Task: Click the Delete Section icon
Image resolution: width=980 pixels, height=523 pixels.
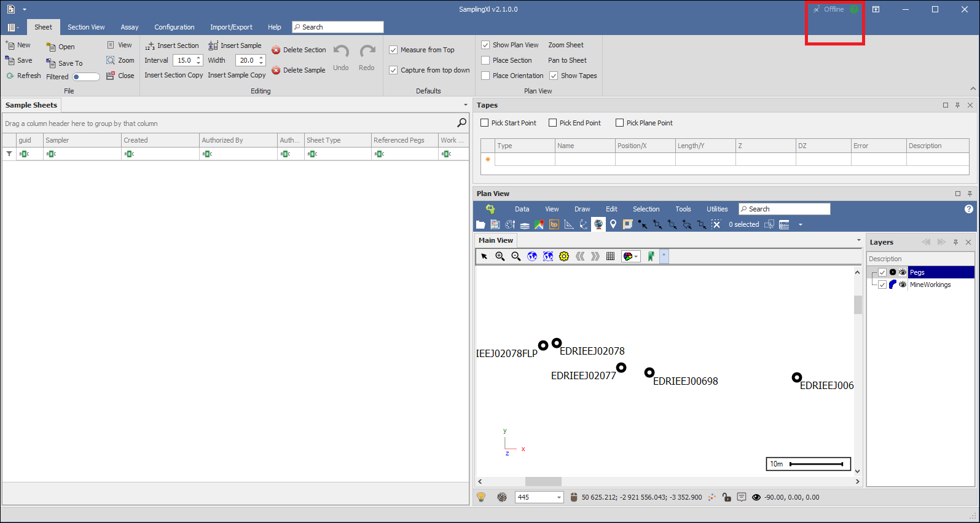Action: click(276, 50)
